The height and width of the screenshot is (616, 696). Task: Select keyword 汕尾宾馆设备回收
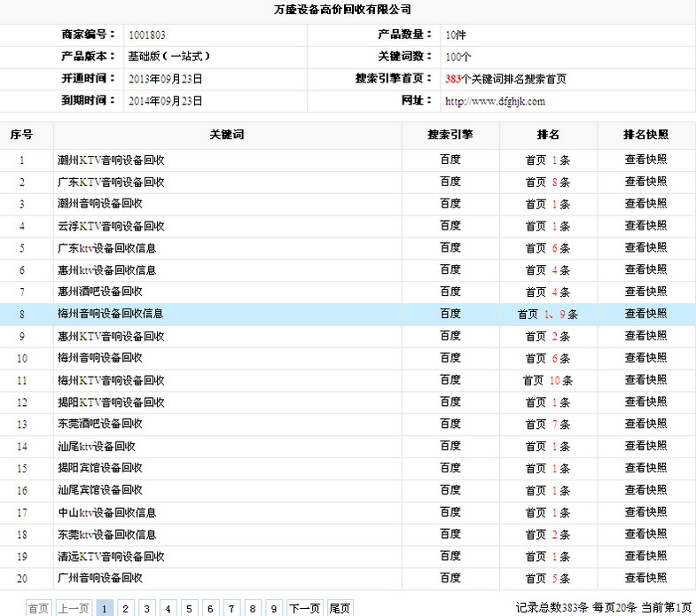[100, 490]
